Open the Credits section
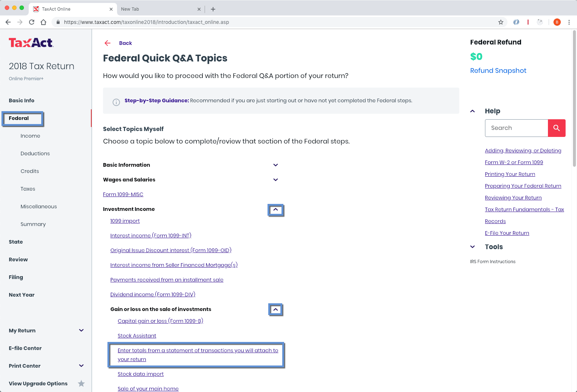577x392 pixels. [29, 171]
